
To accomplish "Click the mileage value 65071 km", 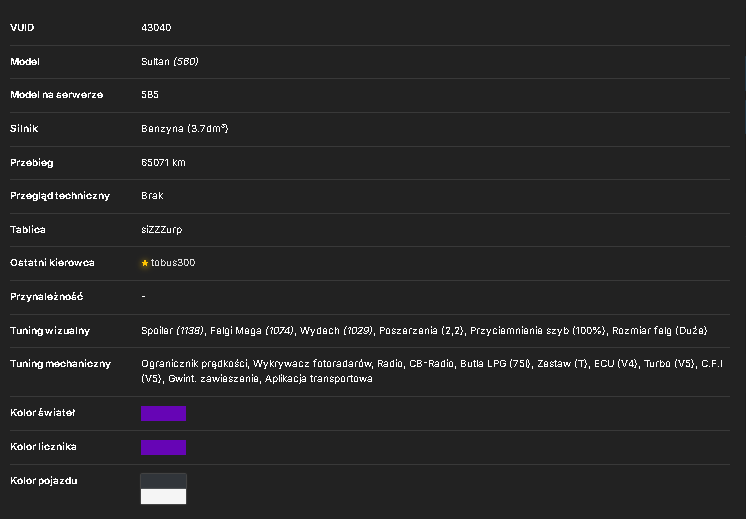I will click(163, 162).
